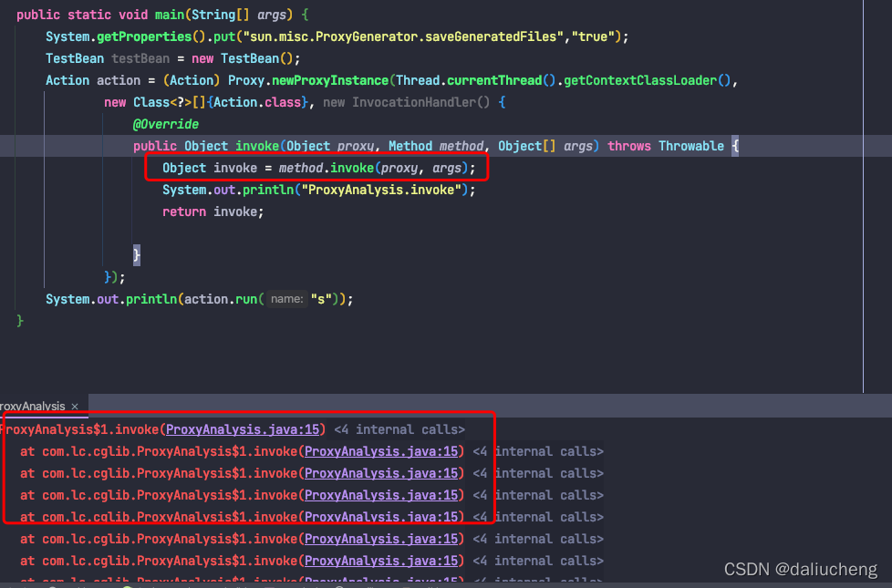This screenshot has width=892, height=588.
Task: Click the 'main' method name in declaration
Action: tap(170, 15)
